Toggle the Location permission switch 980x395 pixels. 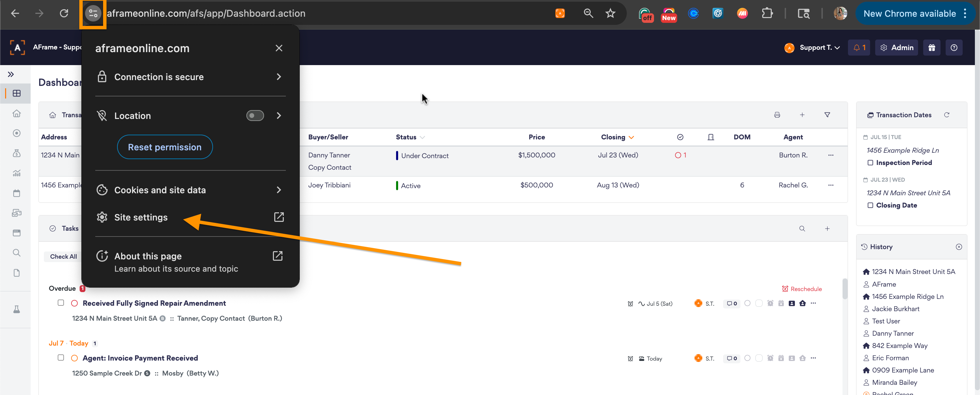click(x=255, y=116)
